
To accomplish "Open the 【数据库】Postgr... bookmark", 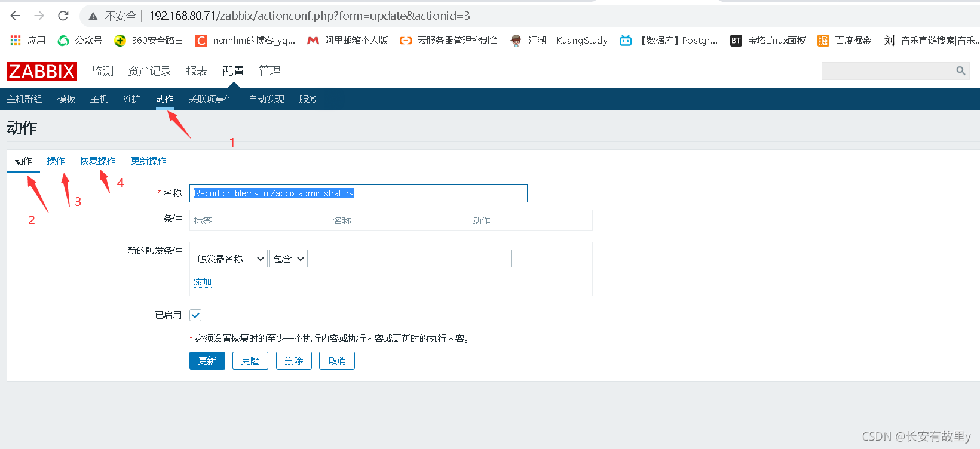I will pos(669,40).
